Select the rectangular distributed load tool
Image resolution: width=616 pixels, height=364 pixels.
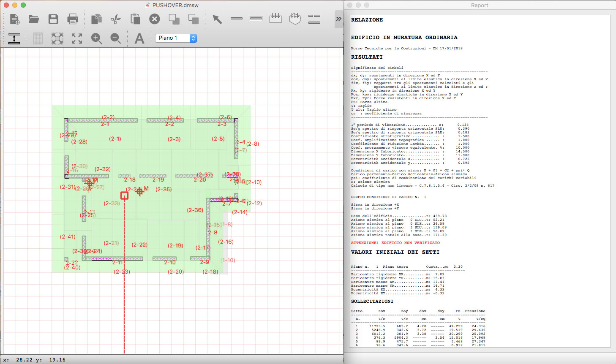point(275,19)
